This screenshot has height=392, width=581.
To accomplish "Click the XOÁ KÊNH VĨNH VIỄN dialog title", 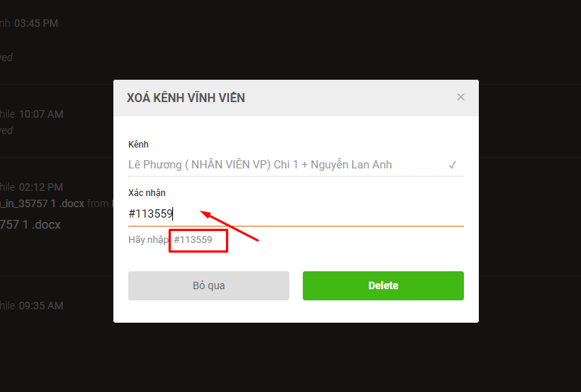I will click(x=186, y=98).
